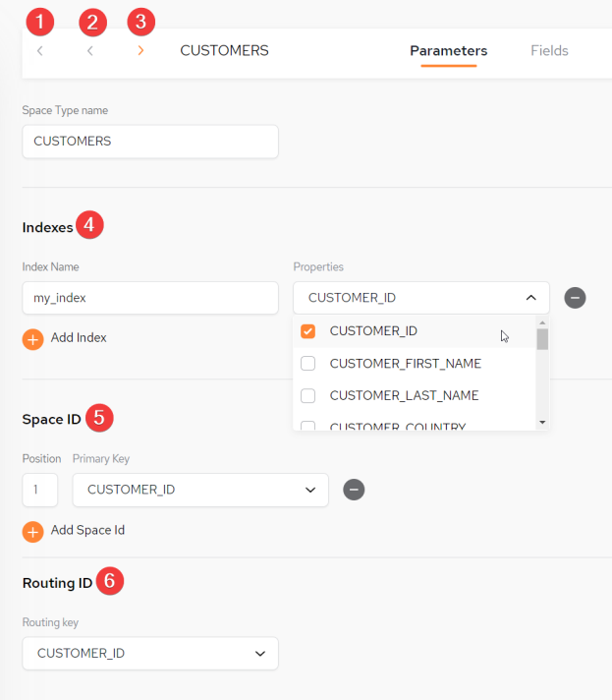Click the orange plus beside Add Index

tap(33, 340)
